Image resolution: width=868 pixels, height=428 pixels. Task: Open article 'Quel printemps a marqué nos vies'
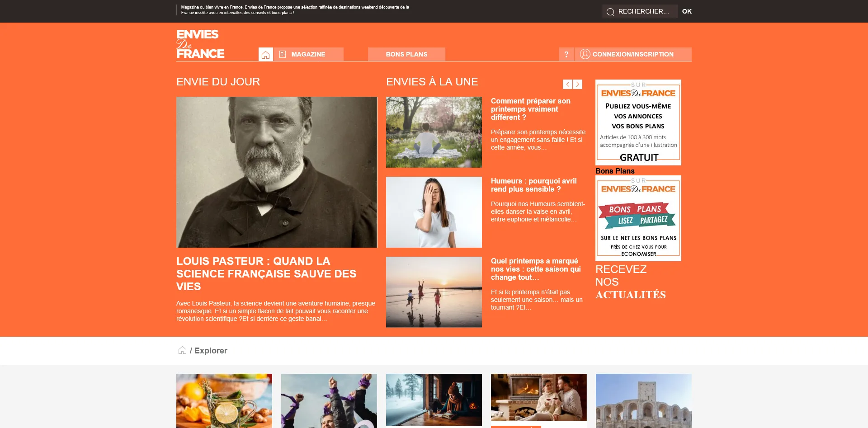tap(536, 269)
